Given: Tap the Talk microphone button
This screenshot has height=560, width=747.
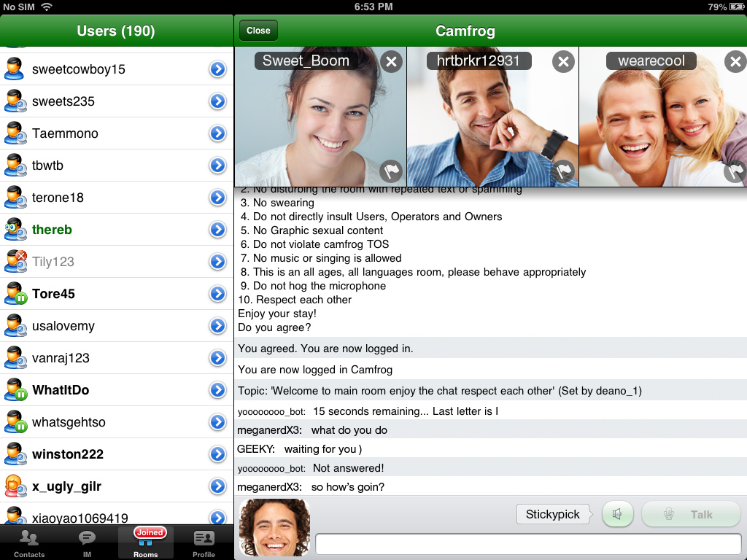Looking at the screenshot, I should tap(691, 514).
